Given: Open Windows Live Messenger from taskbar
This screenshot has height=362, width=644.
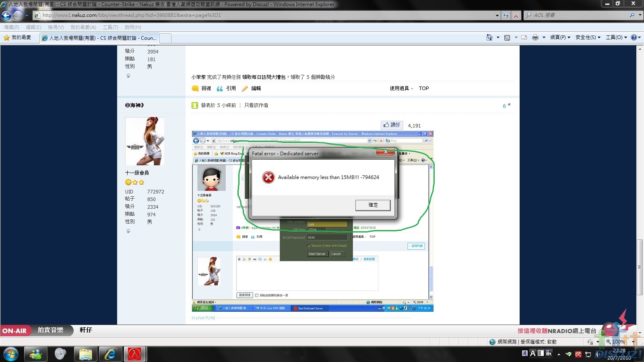Looking at the screenshot, I should point(36,354).
